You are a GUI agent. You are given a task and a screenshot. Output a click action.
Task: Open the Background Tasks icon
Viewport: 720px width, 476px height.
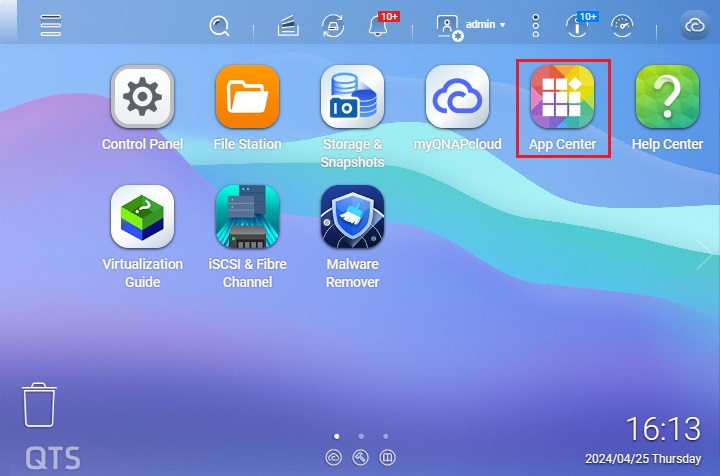[x=288, y=26]
